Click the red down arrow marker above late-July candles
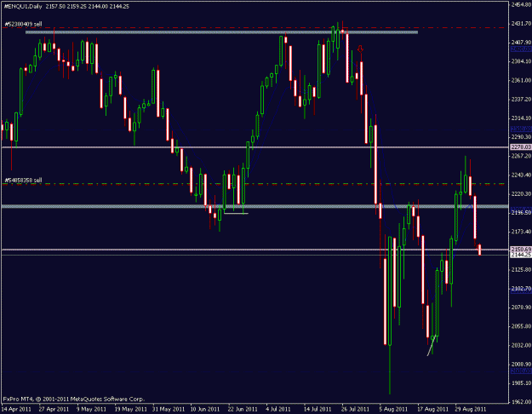532x414 pixels. (x=361, y=49)
